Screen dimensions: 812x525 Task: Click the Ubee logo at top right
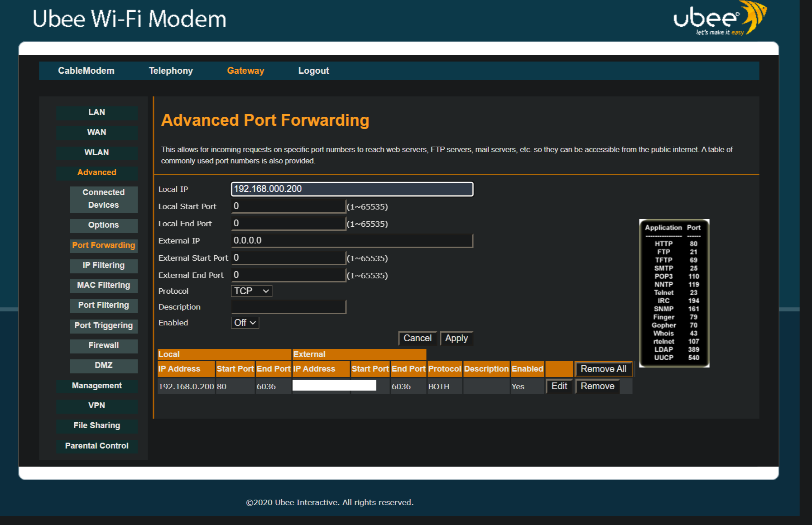click(x=720, y=19)
